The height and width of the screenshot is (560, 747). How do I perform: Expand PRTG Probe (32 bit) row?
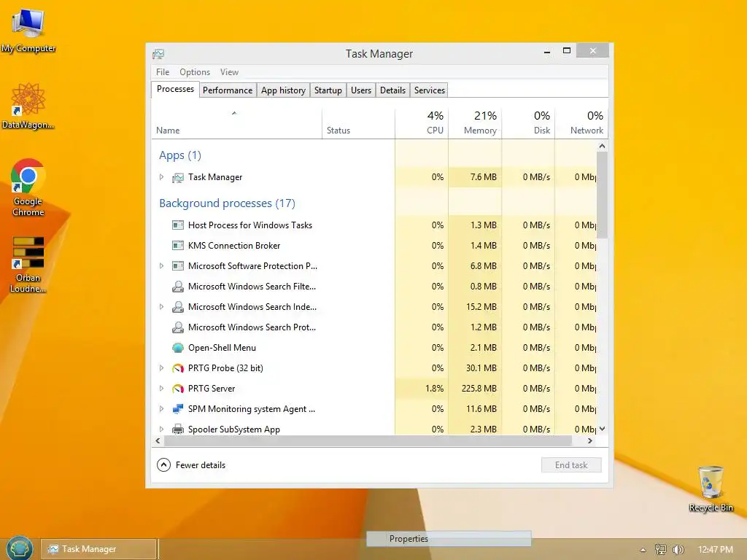(161, 368)
